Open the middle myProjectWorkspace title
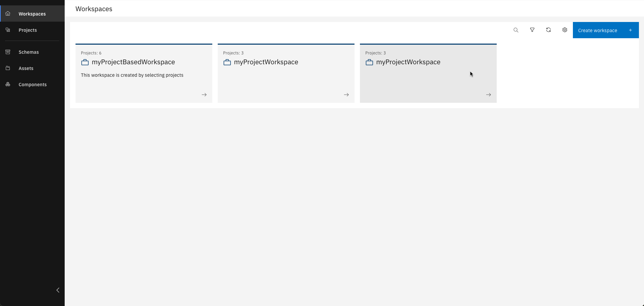Screen dimensions: 644x306 point(266,62)
